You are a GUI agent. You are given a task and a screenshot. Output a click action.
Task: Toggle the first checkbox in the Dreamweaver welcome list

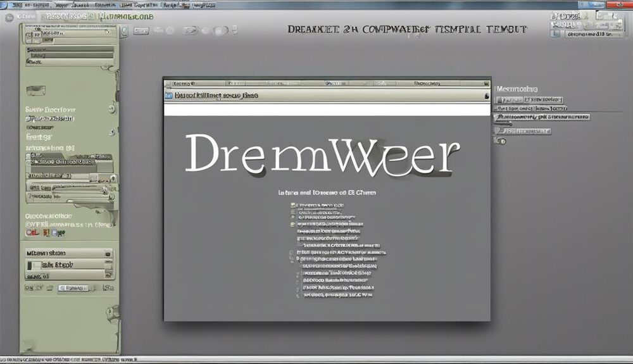292,206
